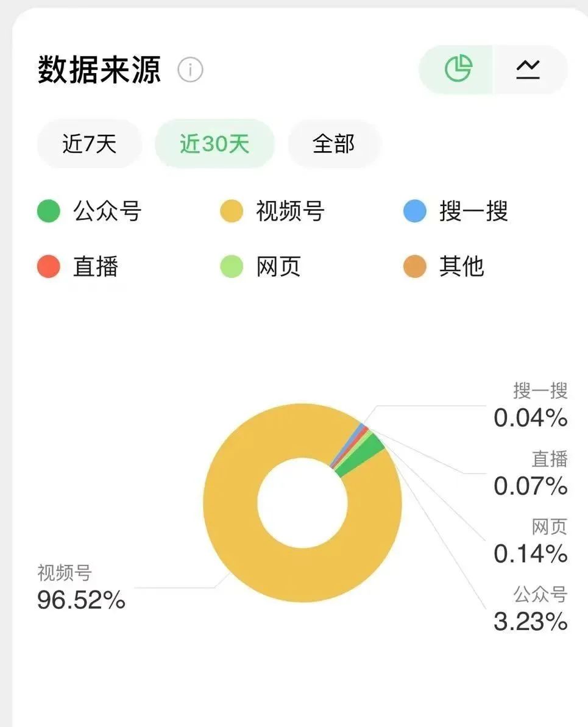Viewport: 588px width, 727px height.
Task: Select the 近7天 time range
Action: [90, 144]
